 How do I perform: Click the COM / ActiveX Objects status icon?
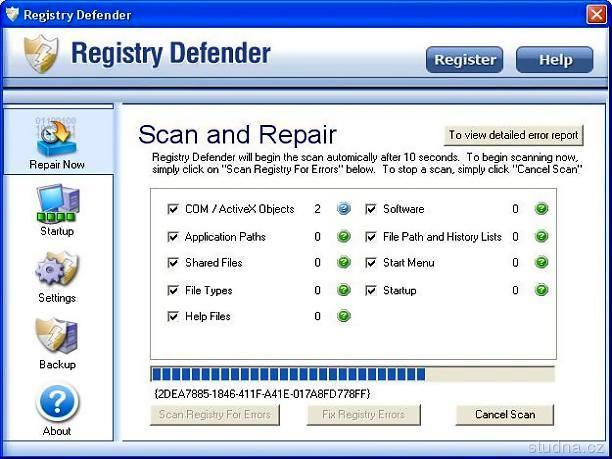343,209
